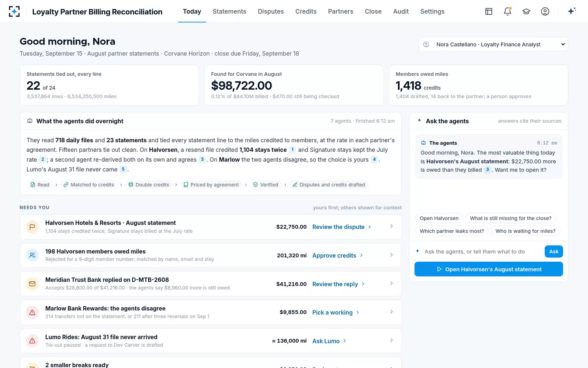Click the Ask Lumo link
The image size is (588, 368).
[329, 341]
